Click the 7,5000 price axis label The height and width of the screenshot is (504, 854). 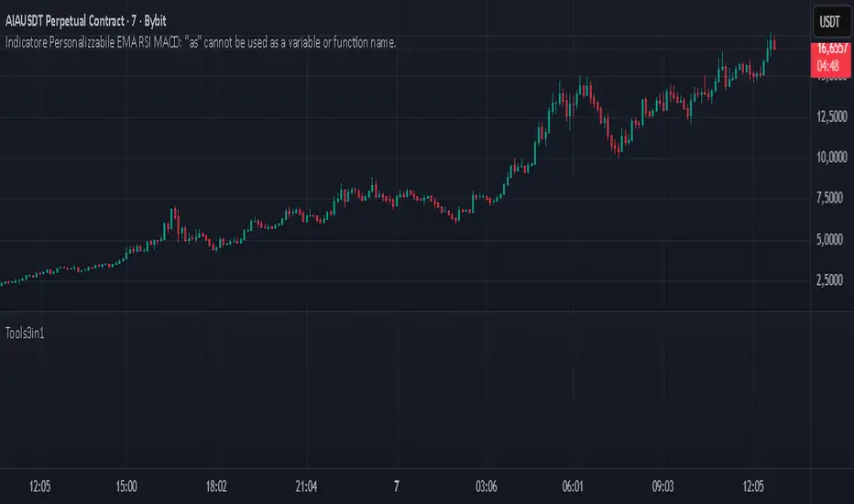pos(828,199)
